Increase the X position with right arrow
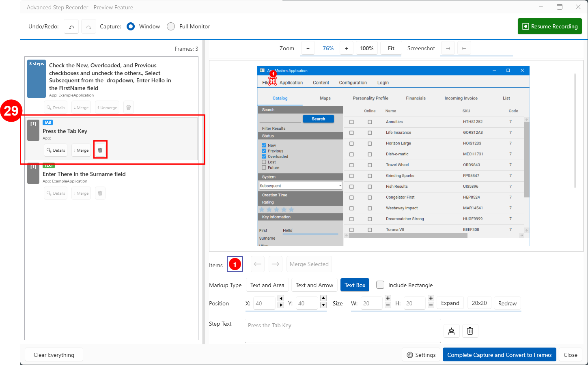588x365 pixels. point(281,305)
